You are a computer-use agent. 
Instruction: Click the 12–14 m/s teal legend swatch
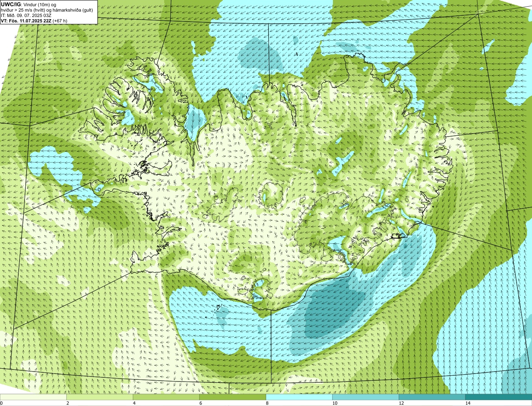pyautogui.click(x=432, y=397)
